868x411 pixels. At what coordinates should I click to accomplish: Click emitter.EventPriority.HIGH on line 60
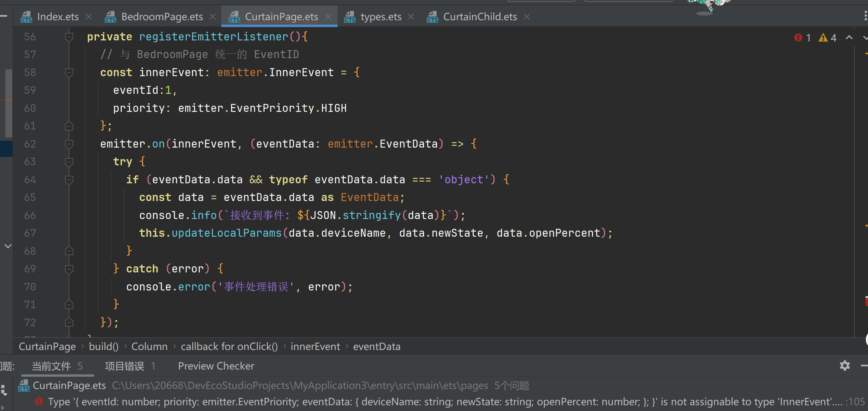pos(262,108)
